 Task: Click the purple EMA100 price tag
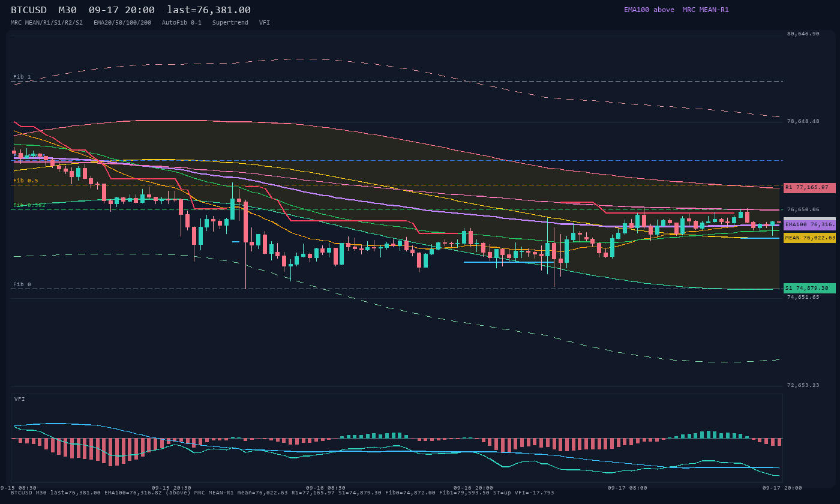click(x=809, y=224)
